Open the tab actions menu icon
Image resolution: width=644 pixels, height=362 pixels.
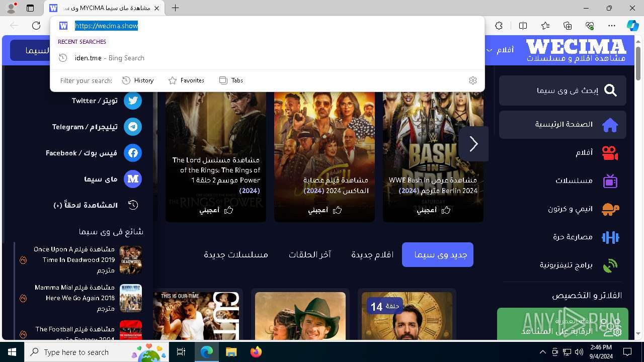pyautogui.click(x=30, y=8)
